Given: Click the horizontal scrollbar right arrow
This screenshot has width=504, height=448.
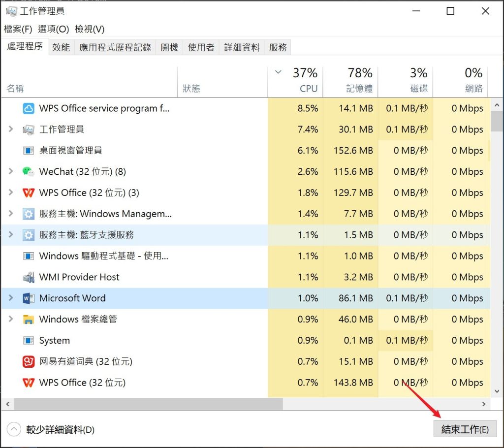Looking at the screenshot, I should pyautogui.click(x=484, y=404).
